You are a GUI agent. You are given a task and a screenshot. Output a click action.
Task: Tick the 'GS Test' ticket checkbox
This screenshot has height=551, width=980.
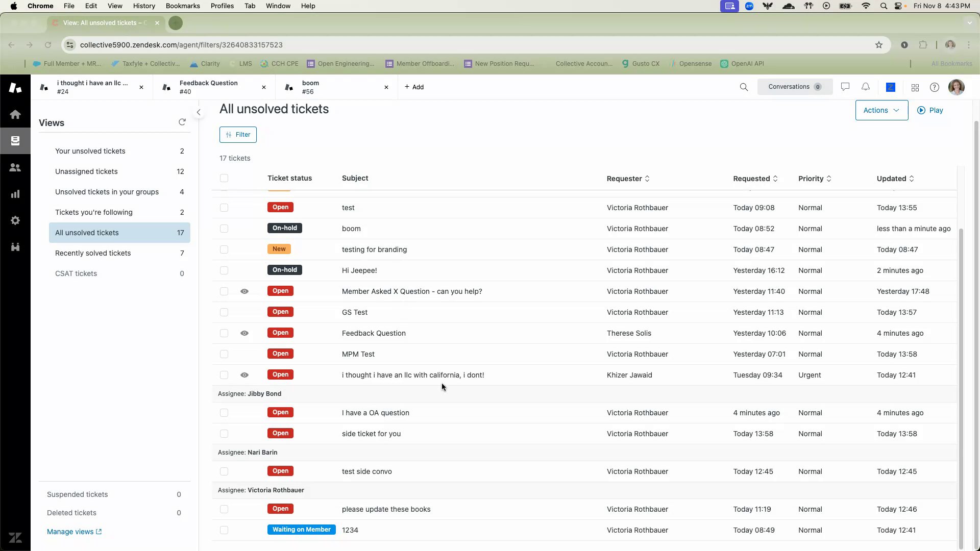224,312
